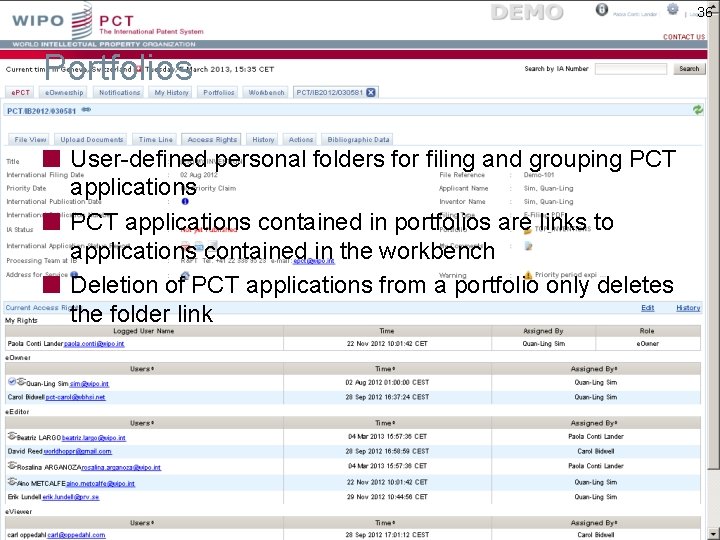Close the PCT/IB2012/030581 tab with the X icon
Viewport: 720px width, 540px height.
[371, 92]
